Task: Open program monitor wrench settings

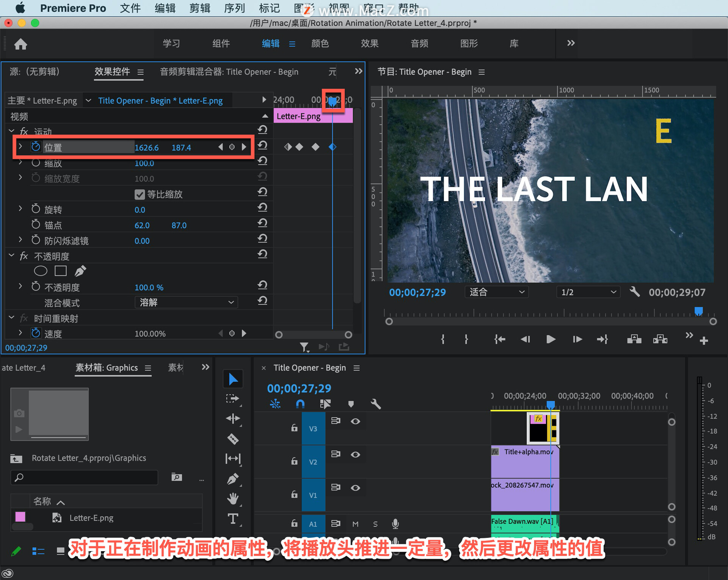Action: click(634, 292)
